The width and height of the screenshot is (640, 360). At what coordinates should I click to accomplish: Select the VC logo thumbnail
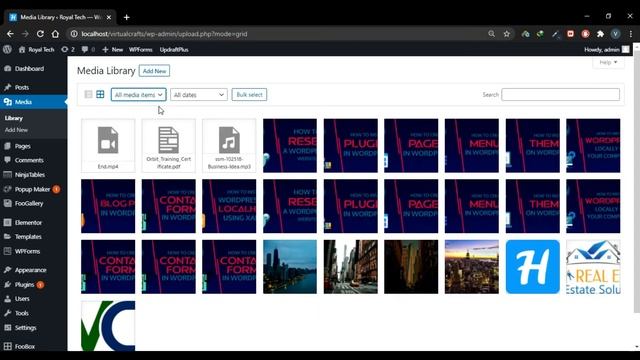tap(108, 326)
